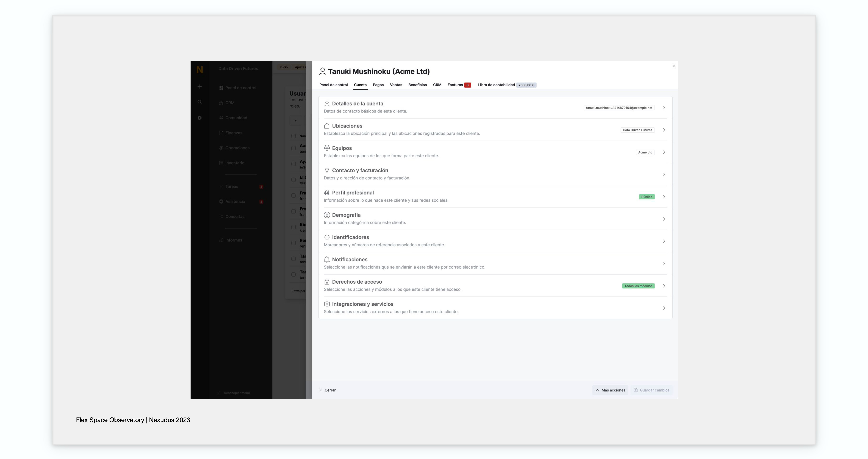The width and height of the screenshot is (868, 459).
Task: Tick the checkbox for the Eliz… user row
Action: [293, 180]
